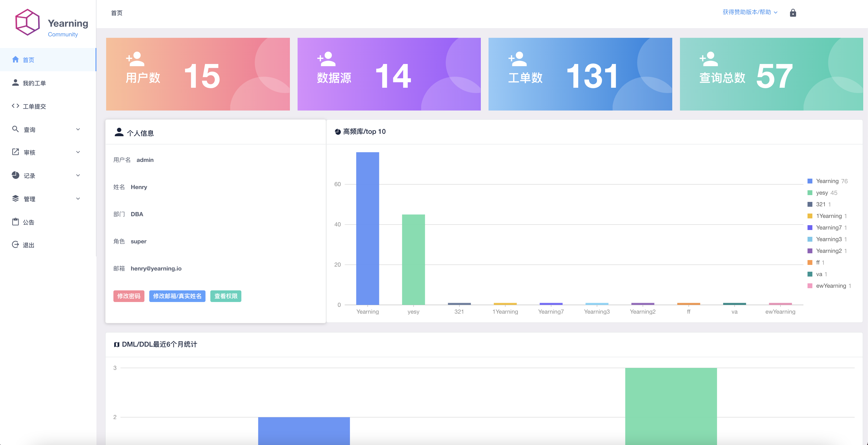Click the 查看权限 button
Screen dimensions: 868x445
coord(226,296)
